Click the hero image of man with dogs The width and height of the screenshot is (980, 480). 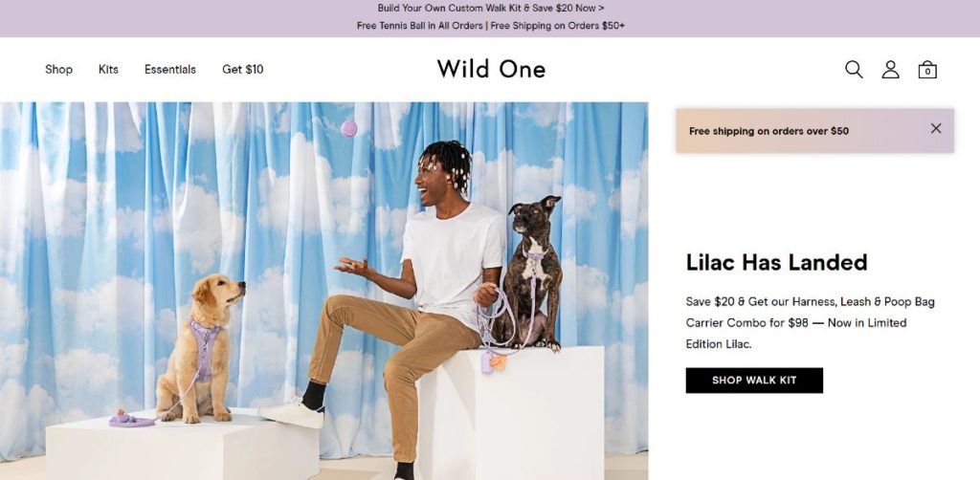point(323,291)
